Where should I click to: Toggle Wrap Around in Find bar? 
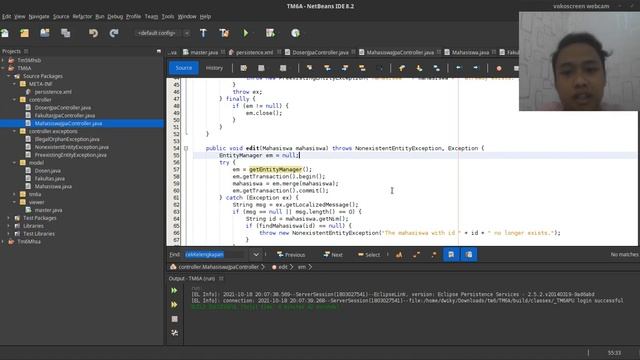tap(469, 255)
